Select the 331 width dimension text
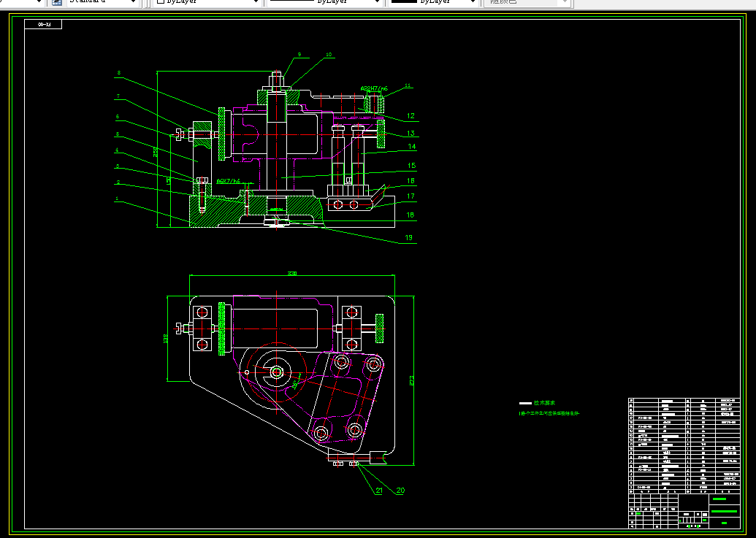The width and height of the screenshot is (756, 538). click(x=292, y=274)
